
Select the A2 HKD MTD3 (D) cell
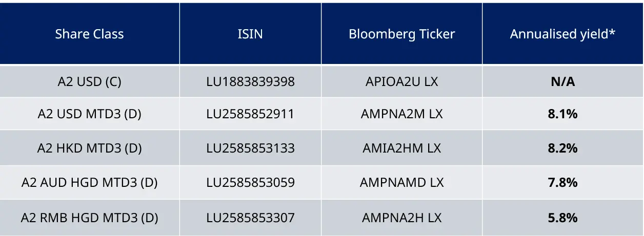90,148
